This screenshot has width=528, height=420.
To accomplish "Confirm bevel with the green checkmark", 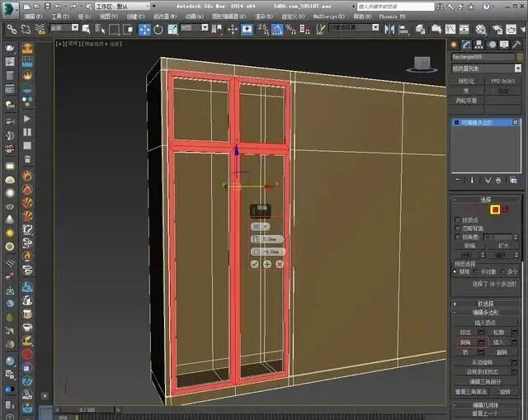I will pos(255,264).
